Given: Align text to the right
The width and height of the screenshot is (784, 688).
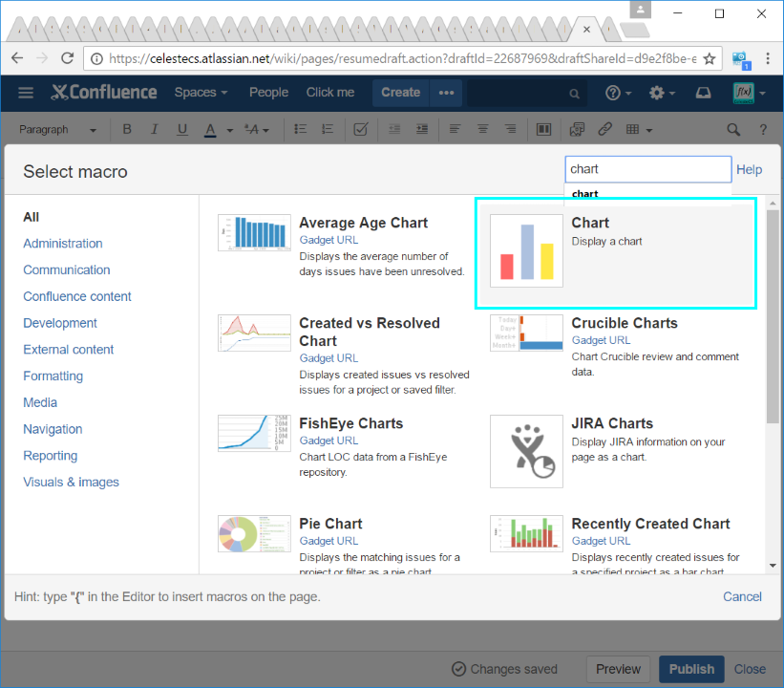Looking at the screenshot, I should (x=511, y=130).
